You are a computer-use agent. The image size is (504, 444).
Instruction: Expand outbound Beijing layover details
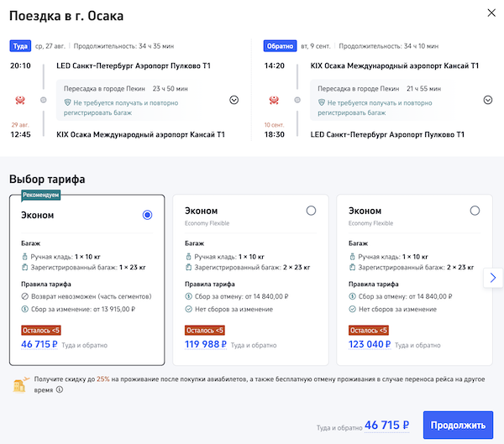(234, 100)
